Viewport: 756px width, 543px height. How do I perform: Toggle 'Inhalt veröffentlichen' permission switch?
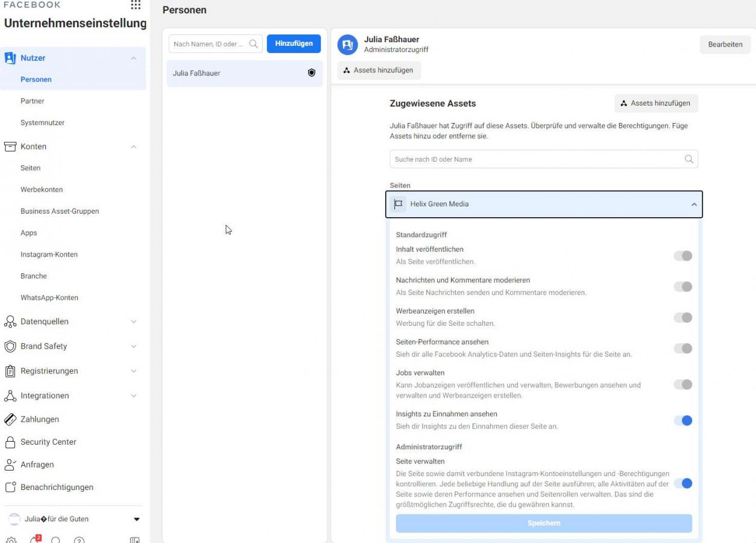tap(682, 256)
